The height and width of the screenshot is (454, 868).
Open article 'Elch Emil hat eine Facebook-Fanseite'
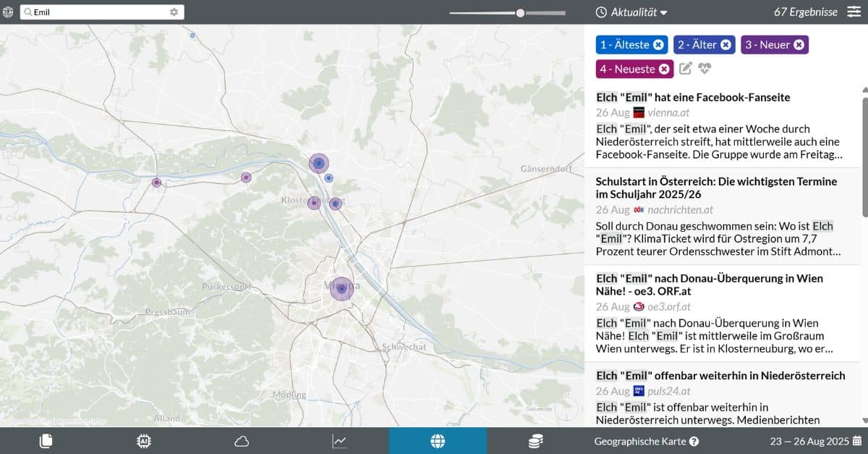coord(693,97)
